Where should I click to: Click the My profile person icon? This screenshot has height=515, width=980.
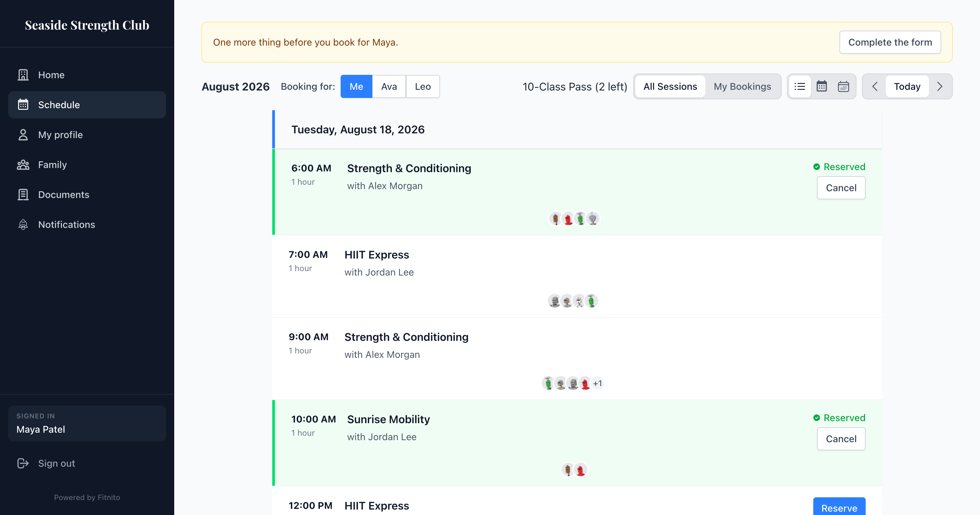coord(23,135)
